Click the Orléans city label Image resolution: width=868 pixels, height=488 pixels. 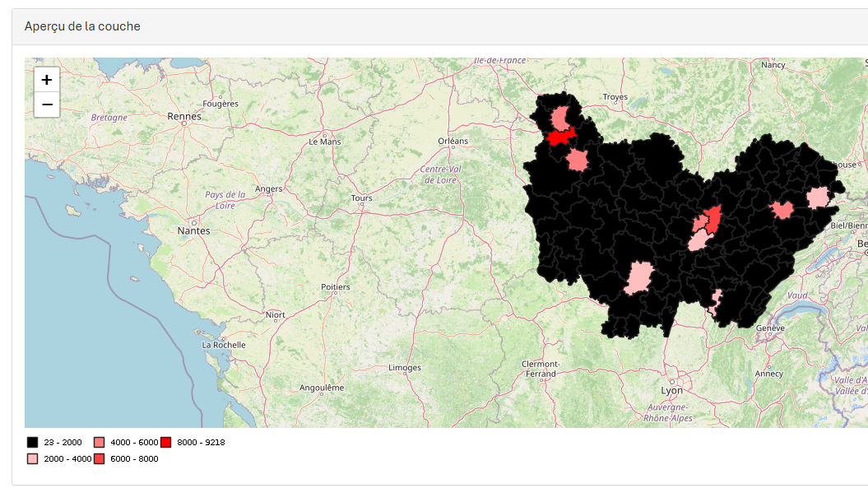pyautogui.click(x=453, y=141)
